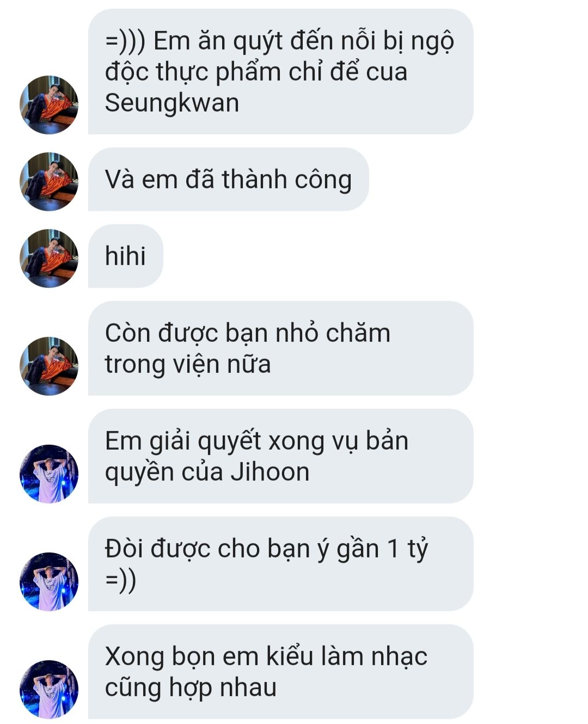
Task: Tap avatar beside "Em giải quyết xong" message
Action: [49, 474]
